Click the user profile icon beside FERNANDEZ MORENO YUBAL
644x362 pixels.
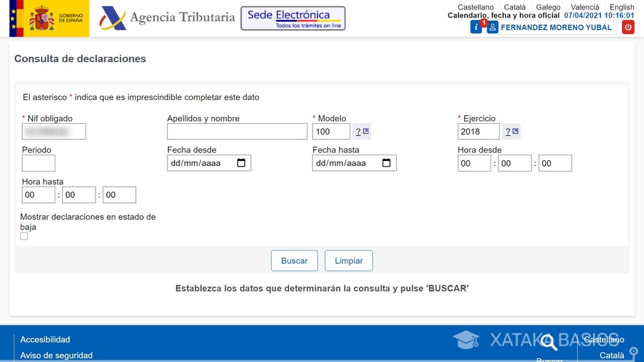click(492, 28)
